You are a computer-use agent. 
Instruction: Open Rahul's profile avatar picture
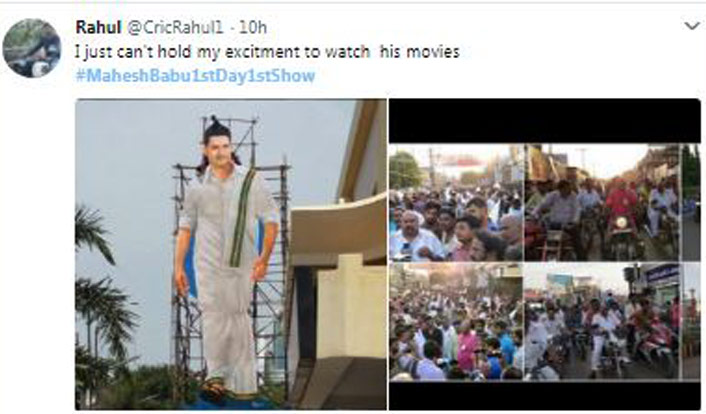point(32,48)
